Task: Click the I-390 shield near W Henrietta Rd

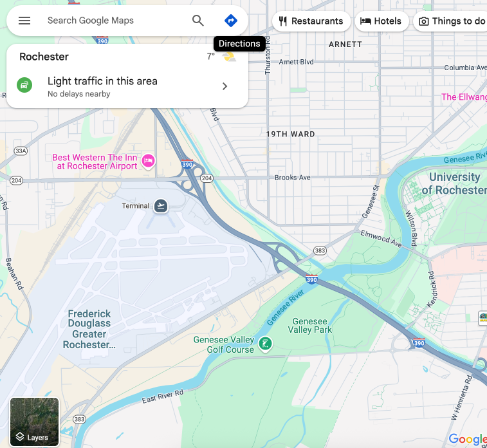Action: click(x=419, y=343)
